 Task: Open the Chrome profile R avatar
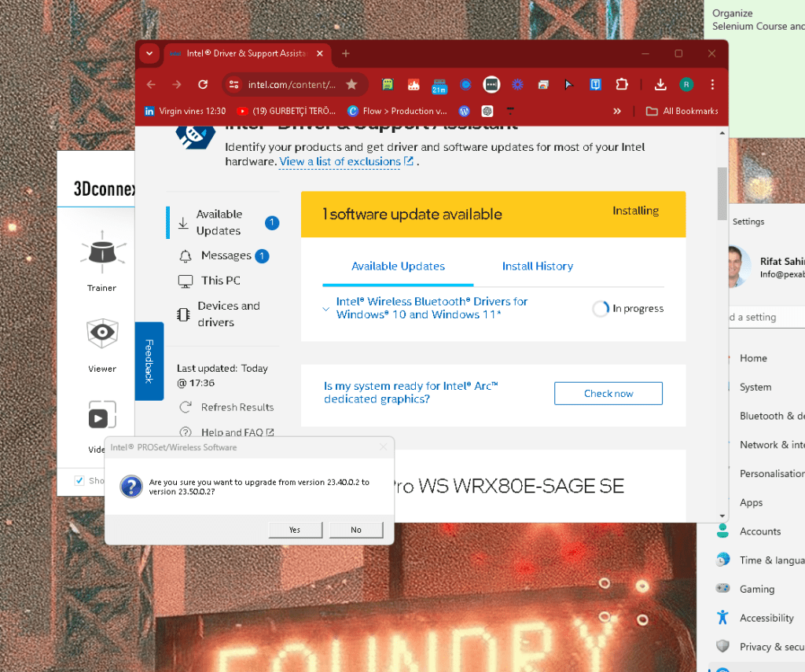tap(686, 84)
